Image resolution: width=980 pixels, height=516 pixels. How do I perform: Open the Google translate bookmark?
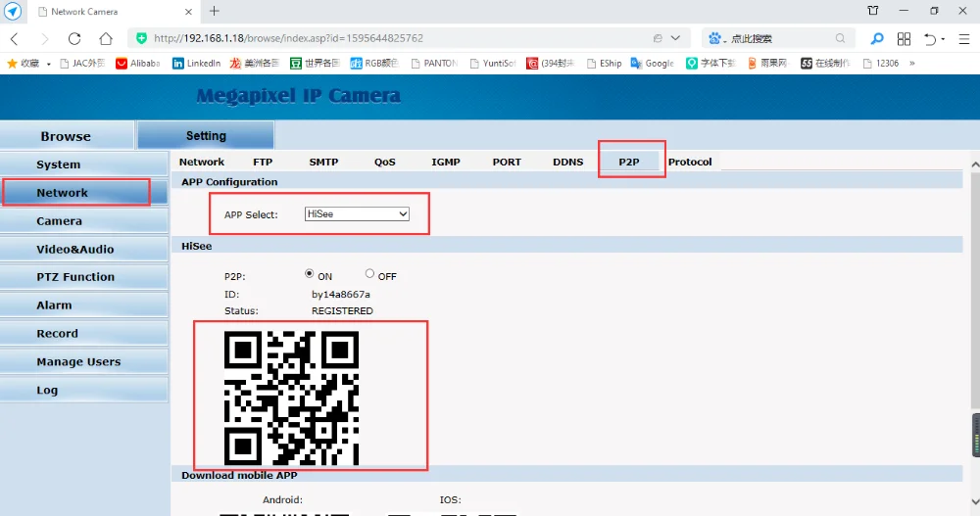pyautogui.click(x=653, y=63)
